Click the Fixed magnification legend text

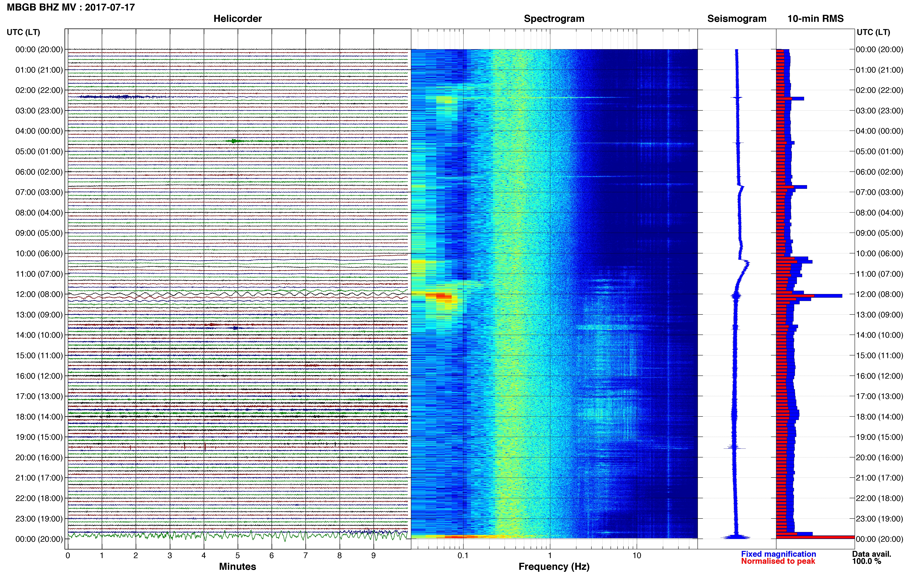(x=778, y=554)
